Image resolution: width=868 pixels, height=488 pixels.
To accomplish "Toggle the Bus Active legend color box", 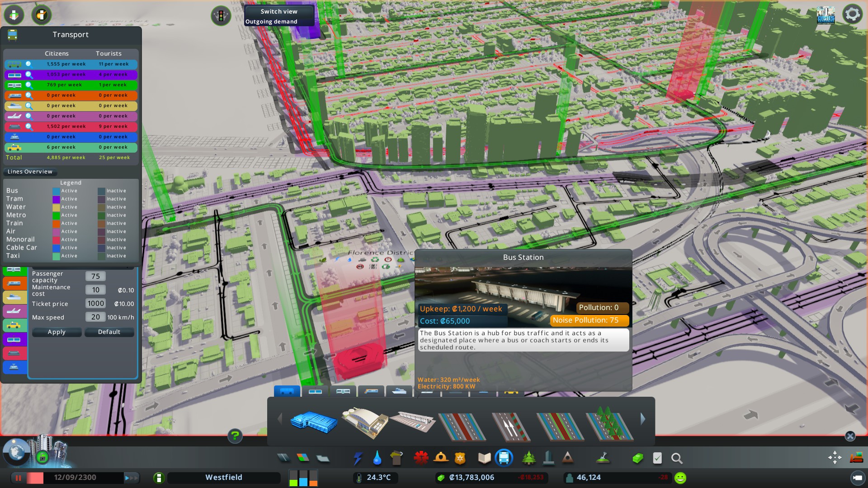I will click(56, 191).
